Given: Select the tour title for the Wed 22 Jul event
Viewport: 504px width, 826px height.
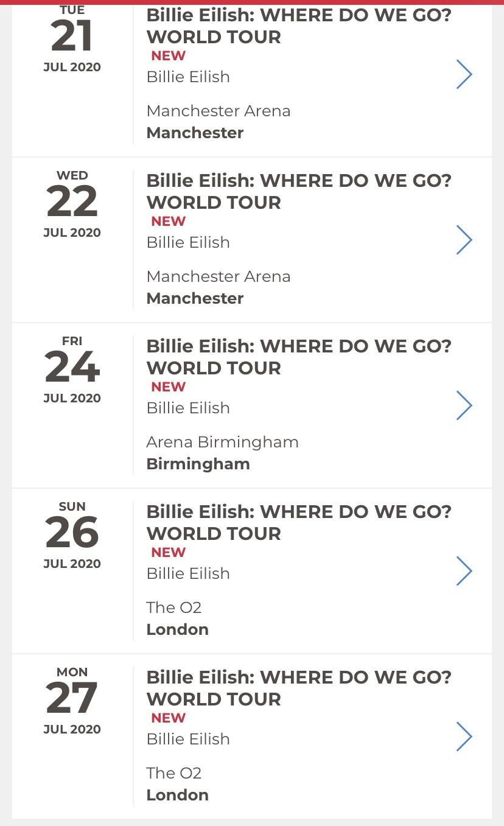Looking at the screenshot, I should pos(299,191).
